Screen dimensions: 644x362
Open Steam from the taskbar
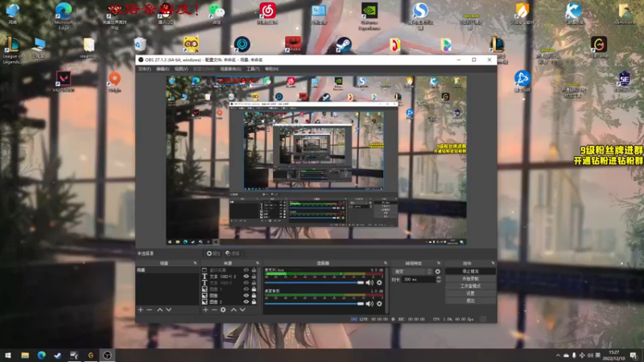[x=57, y=355]
